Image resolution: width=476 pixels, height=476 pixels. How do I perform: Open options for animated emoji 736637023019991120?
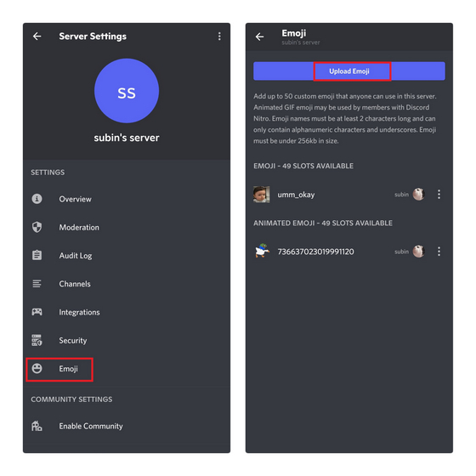(439, 252)
